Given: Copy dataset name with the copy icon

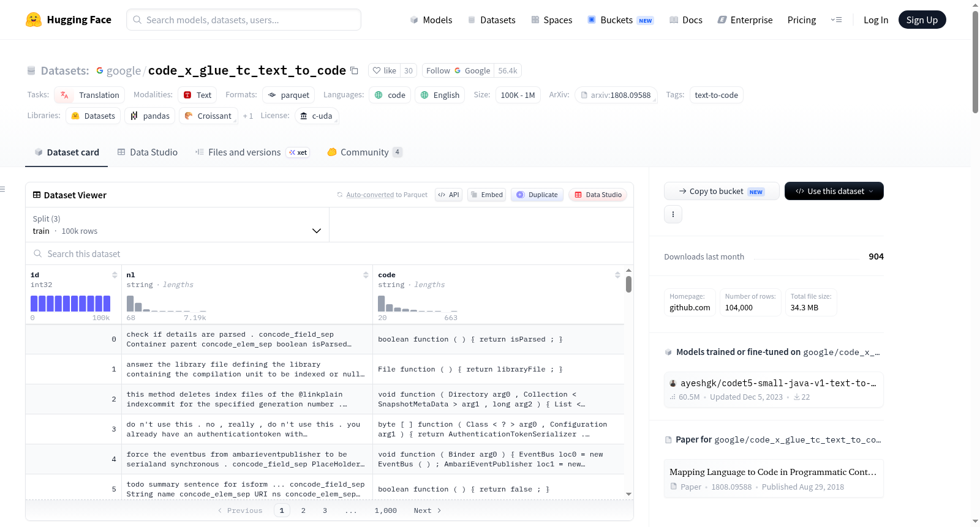Looking at the screenshot, I should click(x=354, y=70).
